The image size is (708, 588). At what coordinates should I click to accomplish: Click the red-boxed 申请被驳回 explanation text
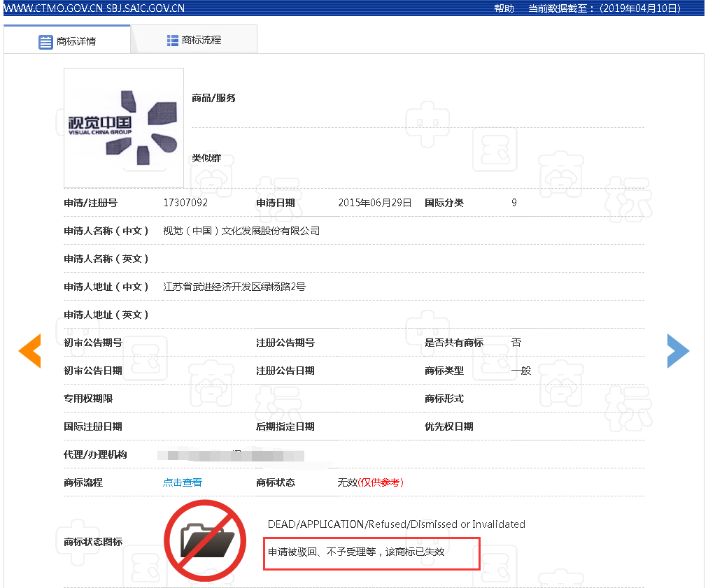coord(357,552)
